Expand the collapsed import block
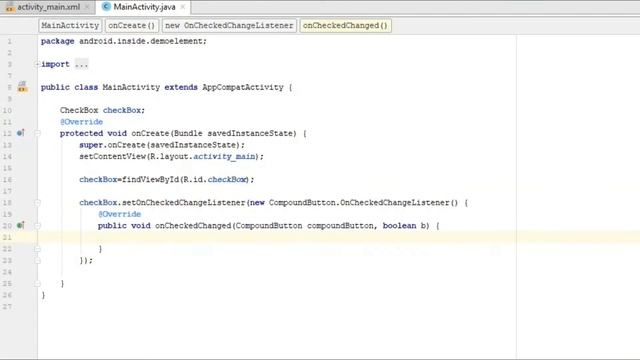 tap(37, 64)
